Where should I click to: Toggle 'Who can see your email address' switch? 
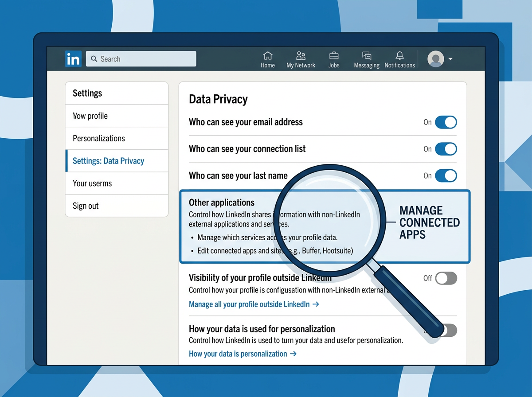pos(446,122)
